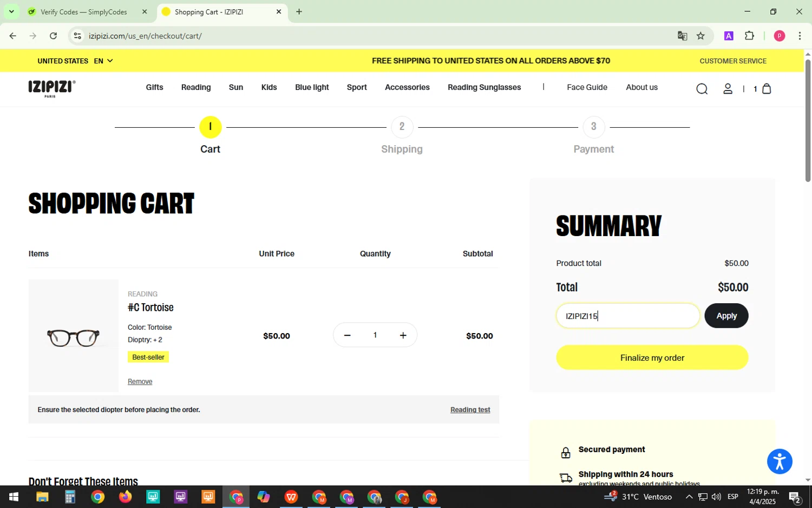812x508 pixels.
Task: Open the WPS Office taskbar icon
Action: (291, 497)
